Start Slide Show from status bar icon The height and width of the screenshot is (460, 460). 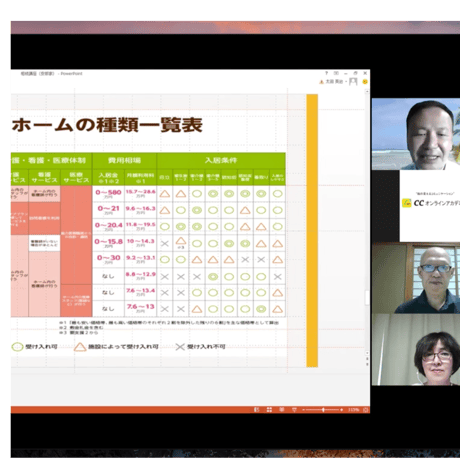coord(294,409)
